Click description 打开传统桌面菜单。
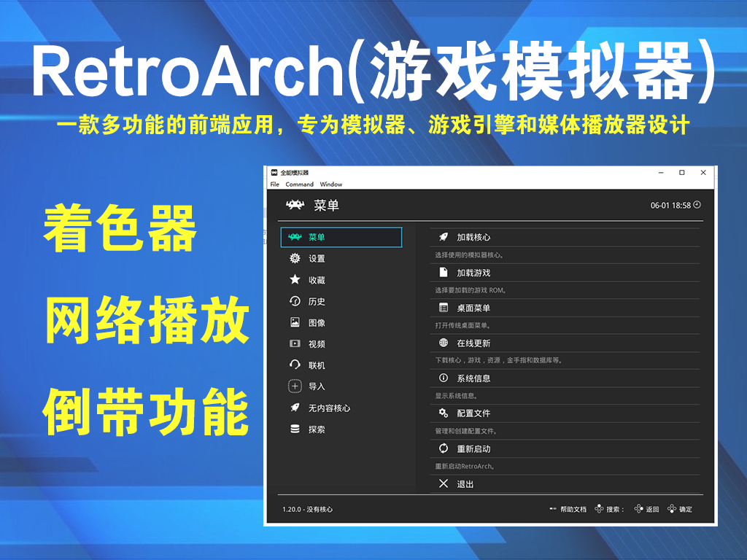Screen dimensions: 747x560 (x=463, y=325)
